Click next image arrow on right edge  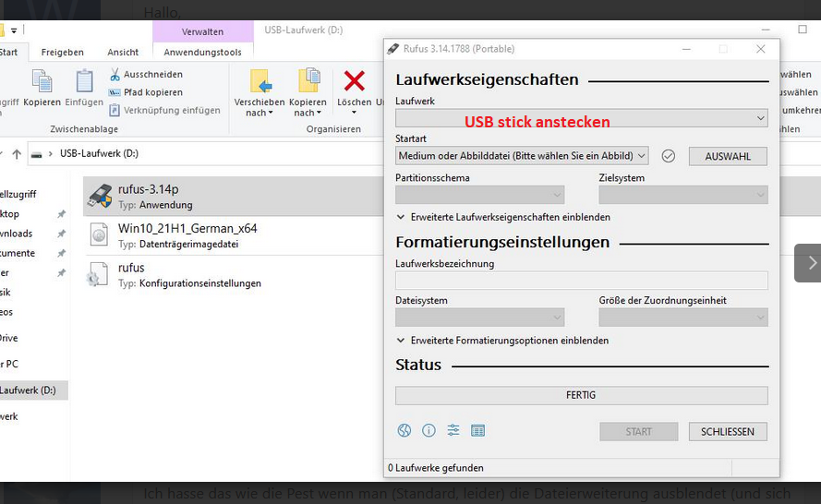[810, 263]
